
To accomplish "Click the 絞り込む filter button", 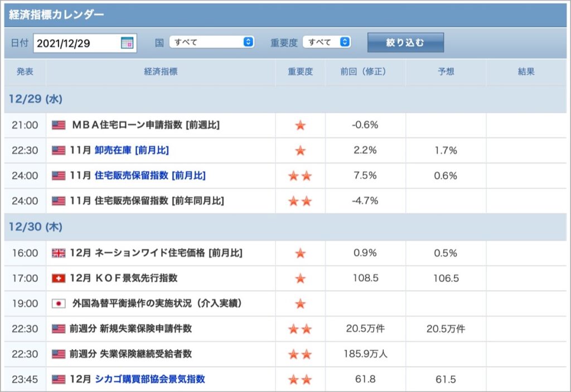I will [405, 42].
